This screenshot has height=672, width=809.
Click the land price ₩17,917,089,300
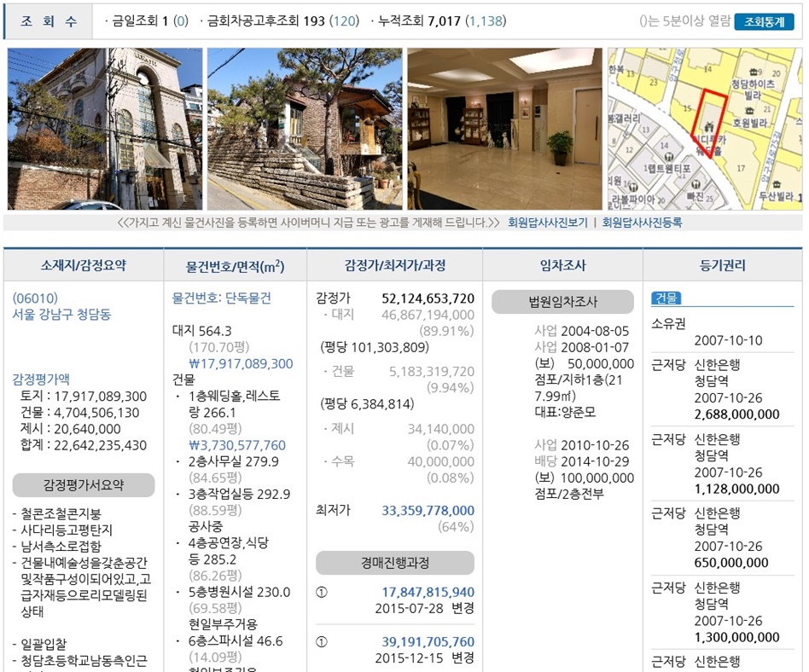click(x=241, y=363)
